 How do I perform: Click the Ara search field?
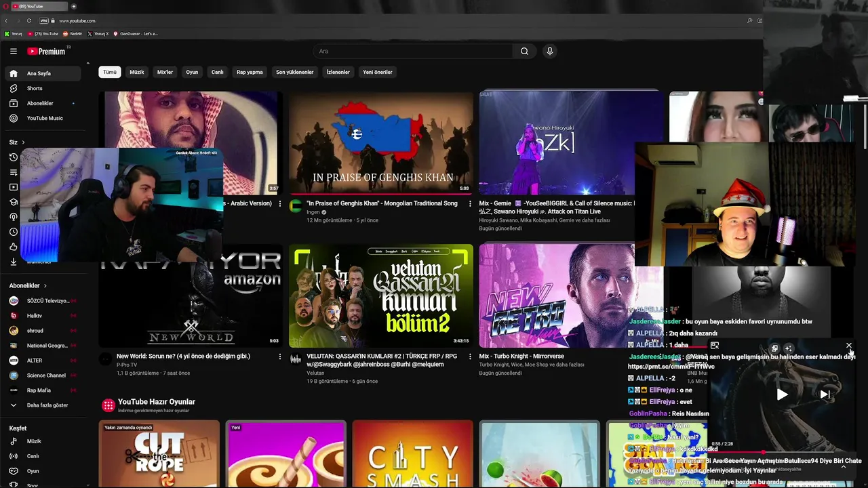tap(414, 52)
